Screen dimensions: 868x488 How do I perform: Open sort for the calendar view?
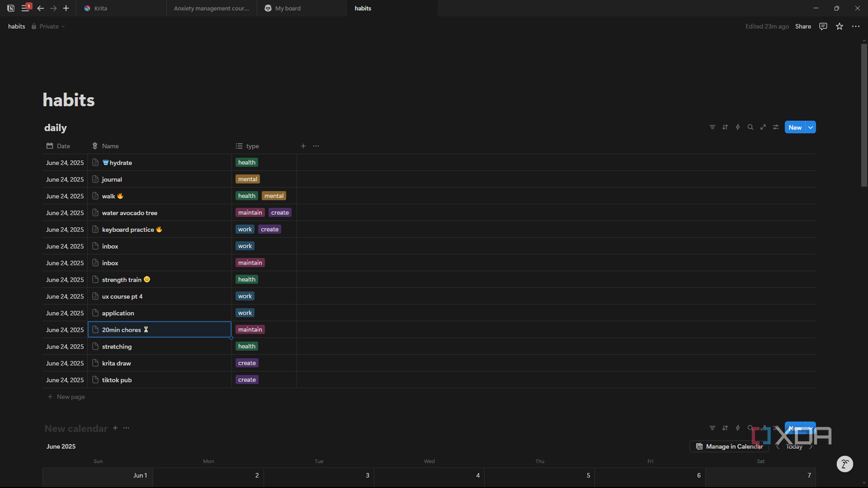725,428
